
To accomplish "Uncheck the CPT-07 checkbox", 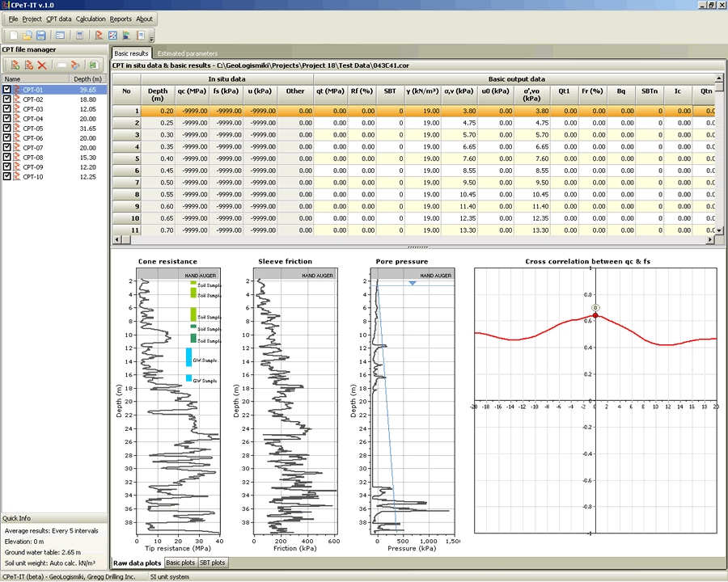I will pos(7,148).
